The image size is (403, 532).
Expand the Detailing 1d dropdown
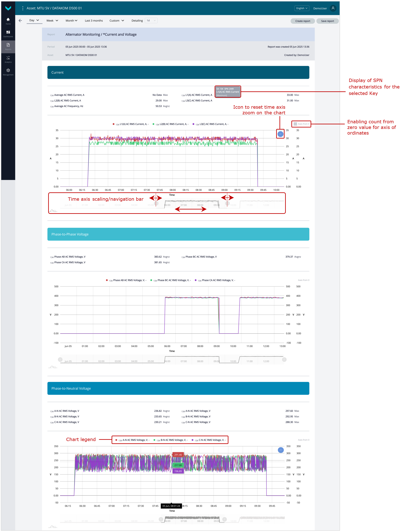(151, 21)
